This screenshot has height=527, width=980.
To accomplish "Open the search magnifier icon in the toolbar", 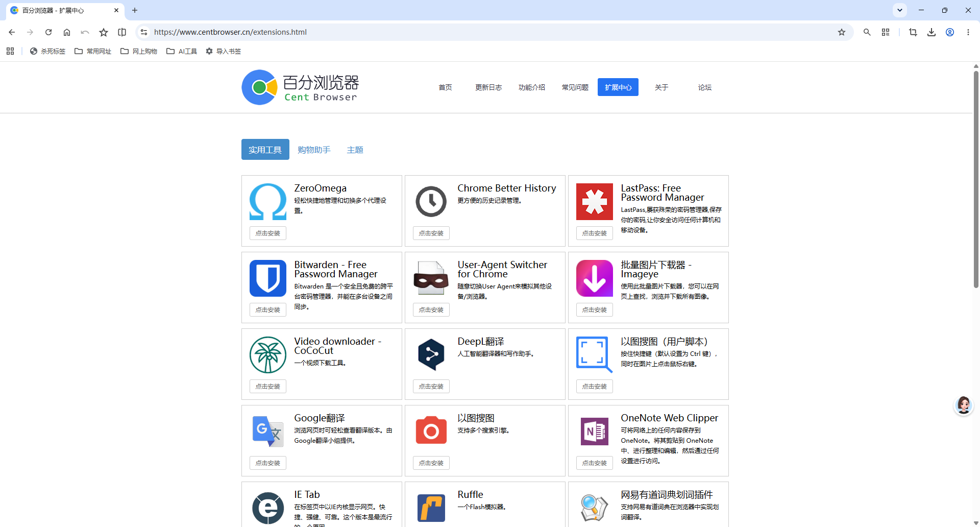I will pos(867,32).
